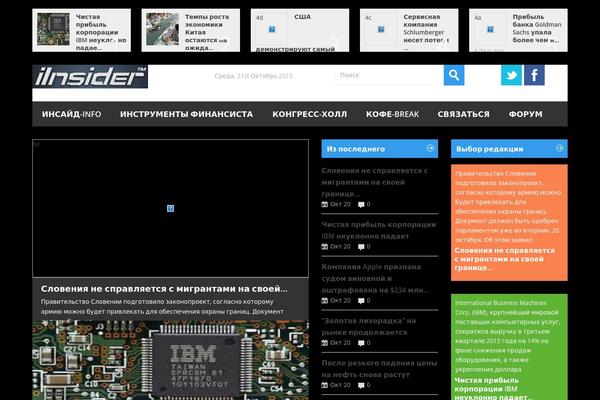Open green editor's pick Чистая прибыль корпорации IBM
600x400 pixels.
493,388
